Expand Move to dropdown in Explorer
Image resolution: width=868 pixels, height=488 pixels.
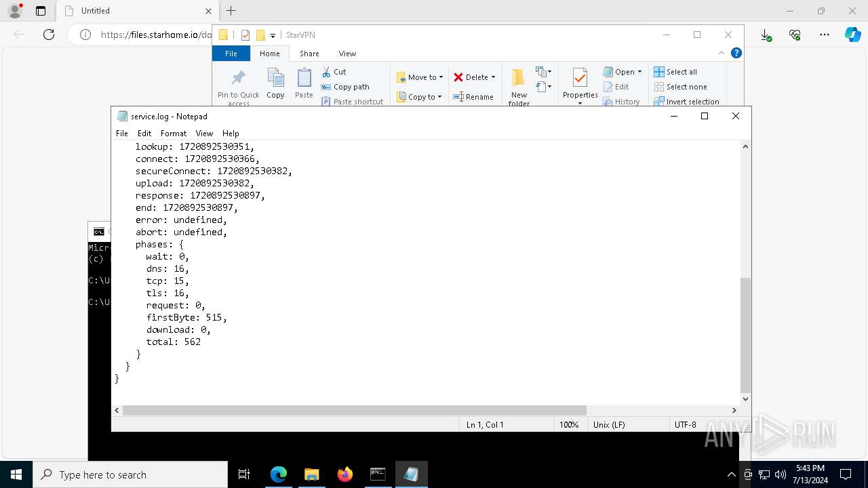(x=441, y=77)
